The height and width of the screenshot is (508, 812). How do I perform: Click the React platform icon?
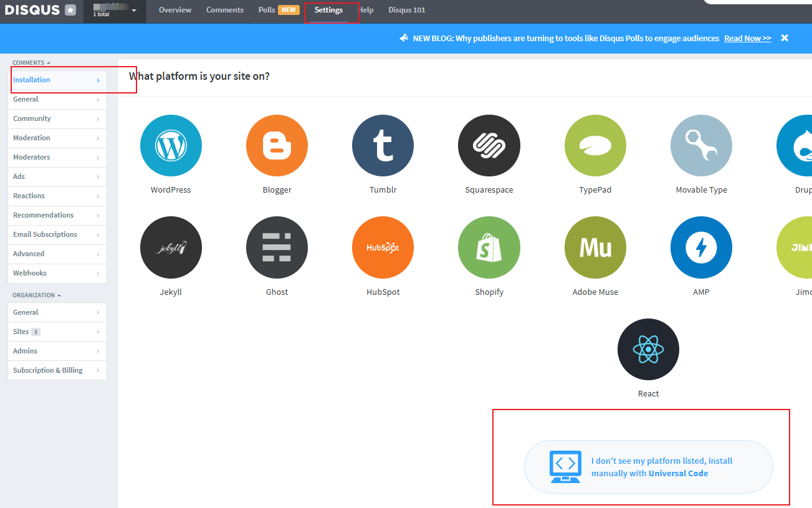pyautogui.click(x=648, y=350)
